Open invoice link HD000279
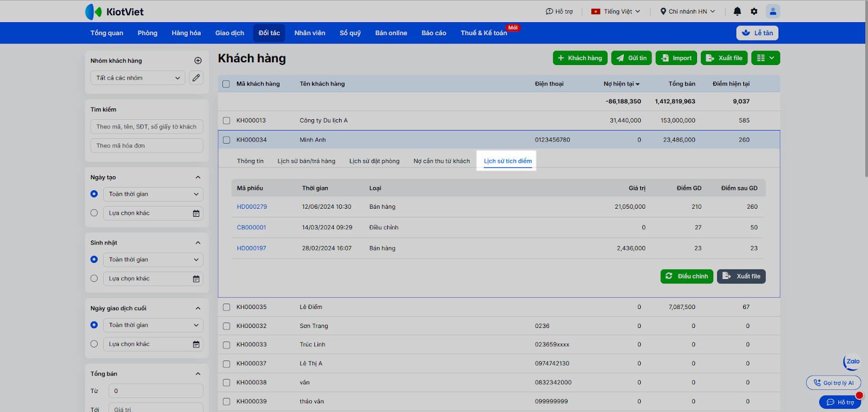The height and width of the screenshot is (412, 868). pyautogui.click(x=252, y=207)
